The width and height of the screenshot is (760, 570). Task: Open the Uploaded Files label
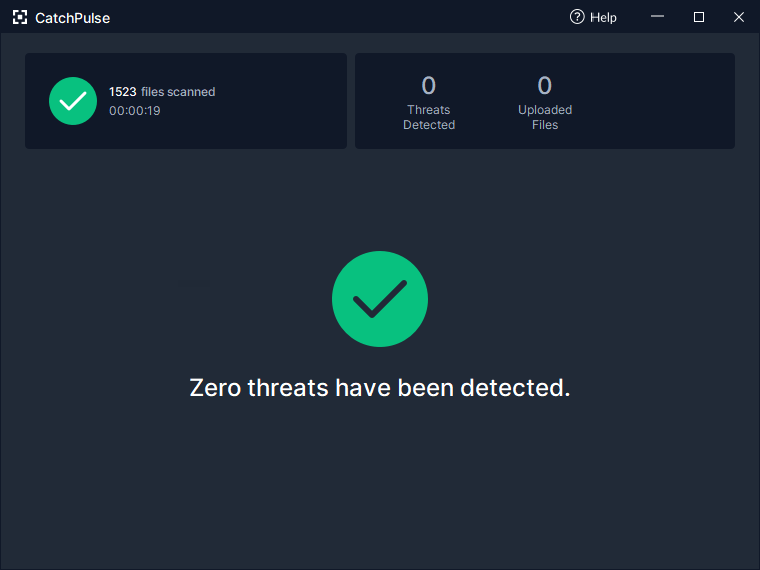545,117
